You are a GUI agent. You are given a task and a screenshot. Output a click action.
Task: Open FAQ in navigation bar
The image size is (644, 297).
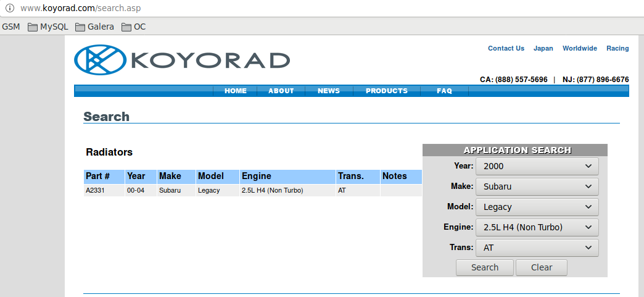pyautogui.click(x=444, y=91)
